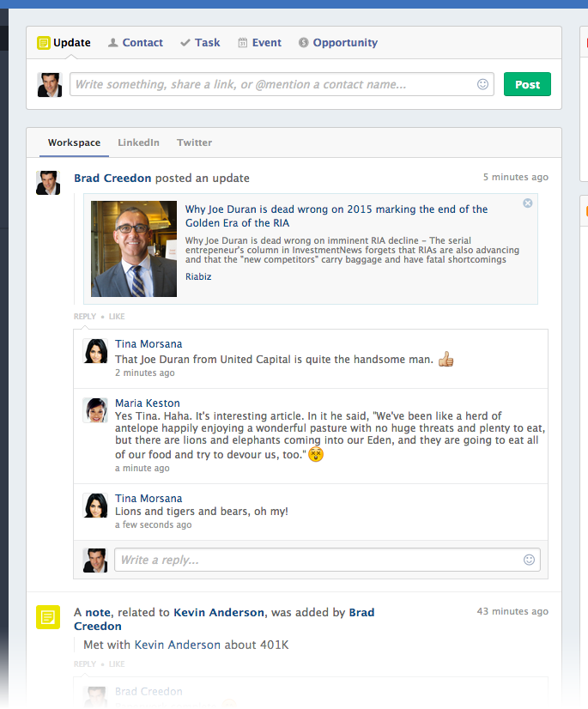Open Kevin Anderson link in 'Met with' text
Image resolution: width=588 pixels, height=709 pixels.
pyautogui.click(x=178, y=645)
